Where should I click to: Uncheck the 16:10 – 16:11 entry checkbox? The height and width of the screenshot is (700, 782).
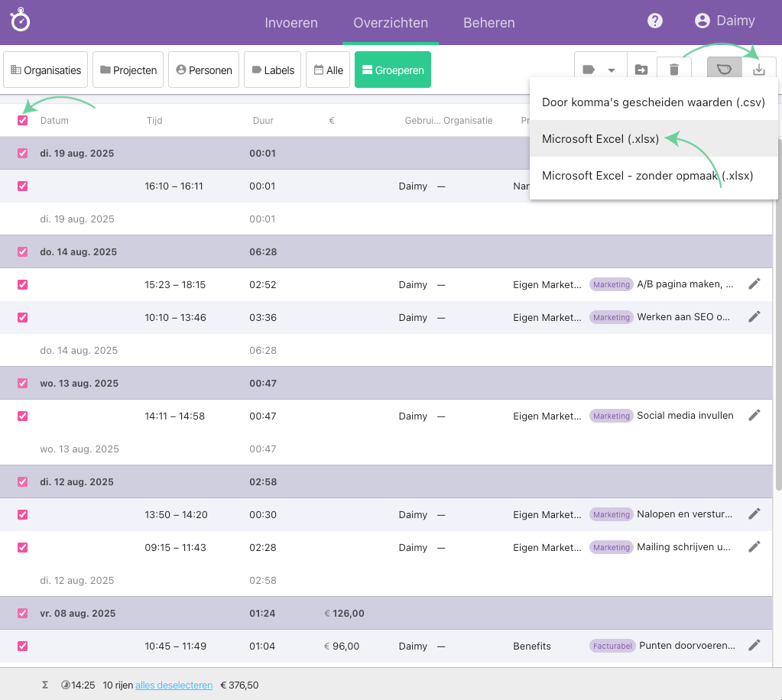[23, 186]
